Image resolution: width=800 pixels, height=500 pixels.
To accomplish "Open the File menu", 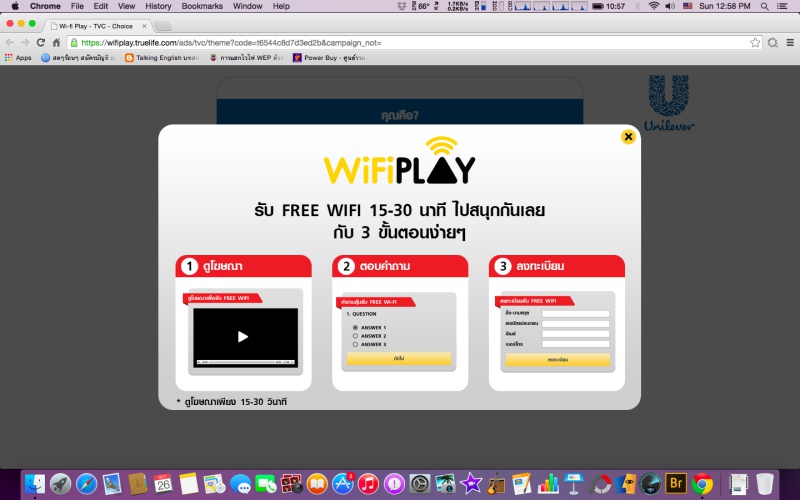I will tap(77, 6).
